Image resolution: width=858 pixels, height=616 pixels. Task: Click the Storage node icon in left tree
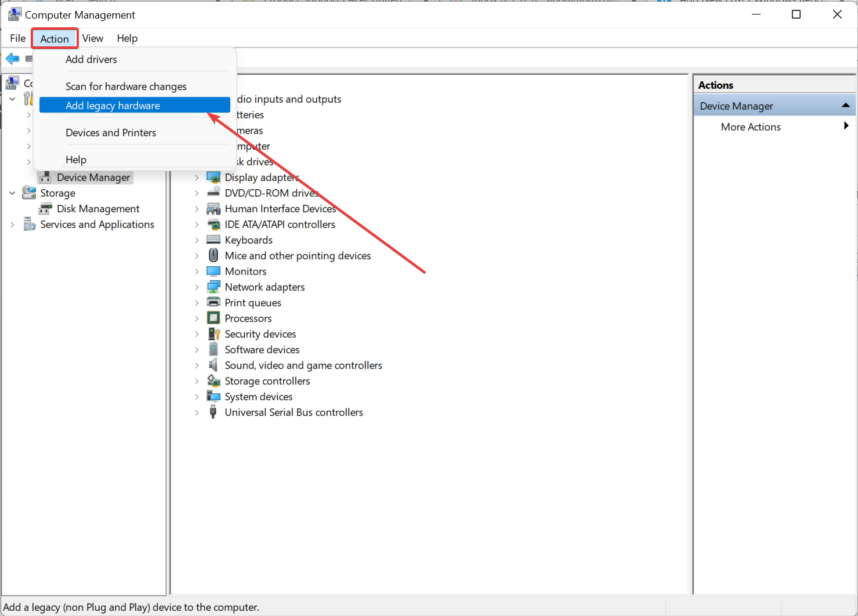click(x=29, y=193)
